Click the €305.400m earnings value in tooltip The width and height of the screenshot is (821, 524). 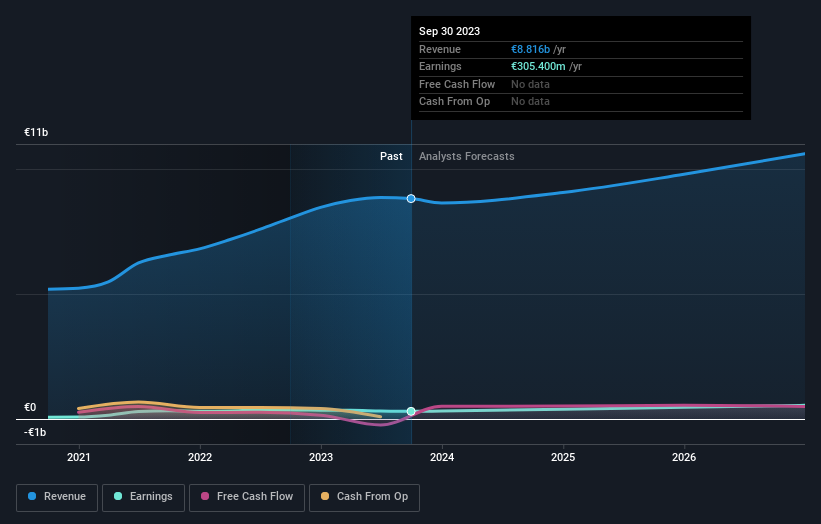[538, 66]
